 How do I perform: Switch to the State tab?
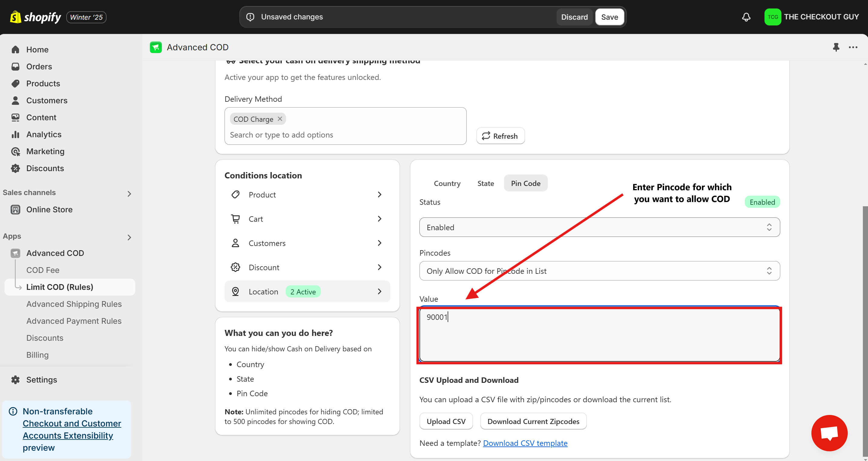pyautogui.click(x=485, y=183)
